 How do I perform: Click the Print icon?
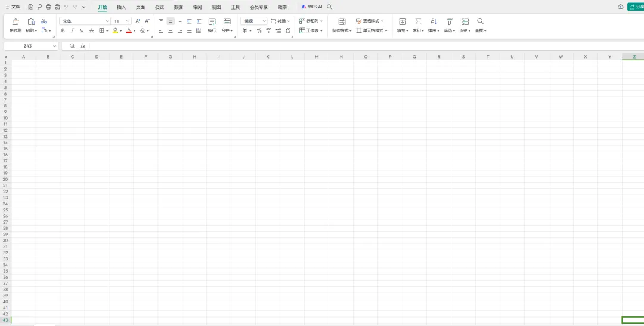48,7
